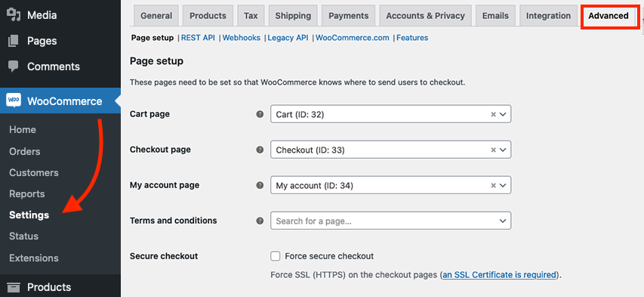Open the WooCommerce sidebar menu
This screenshot has width=644, height=297.
[x=60, y=101]
